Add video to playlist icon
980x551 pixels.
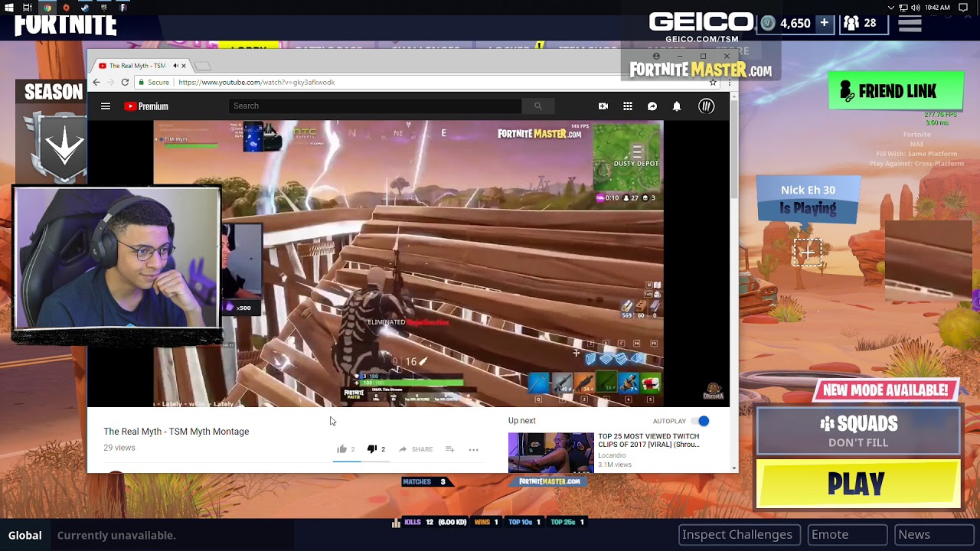pyautogui.click(x=450, y=449)
